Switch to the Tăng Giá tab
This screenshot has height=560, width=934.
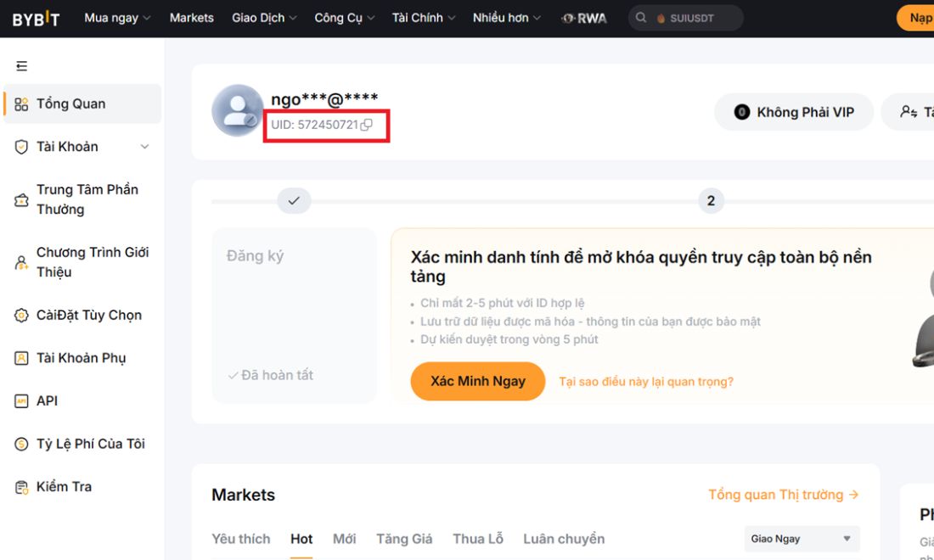[x=404, y=539]
